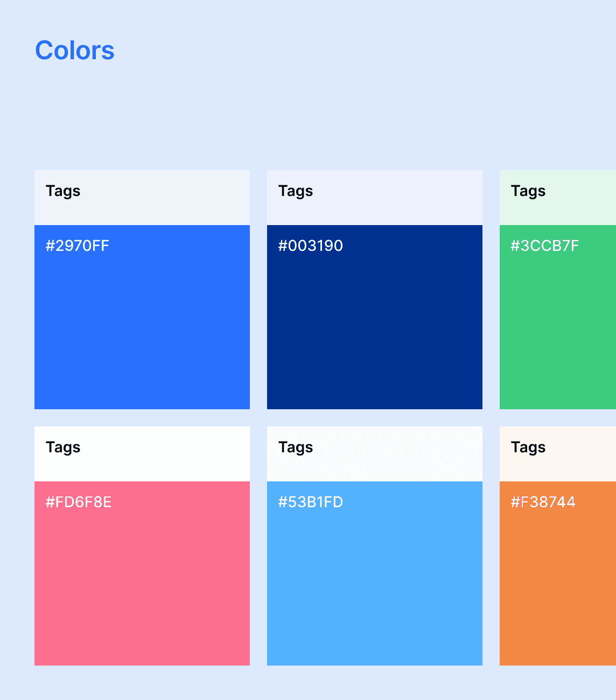Image resolution: width=616 pixels, height=700 pixels.
Task: Click the Tags label above #003190
Action: (x=296, y=192)
